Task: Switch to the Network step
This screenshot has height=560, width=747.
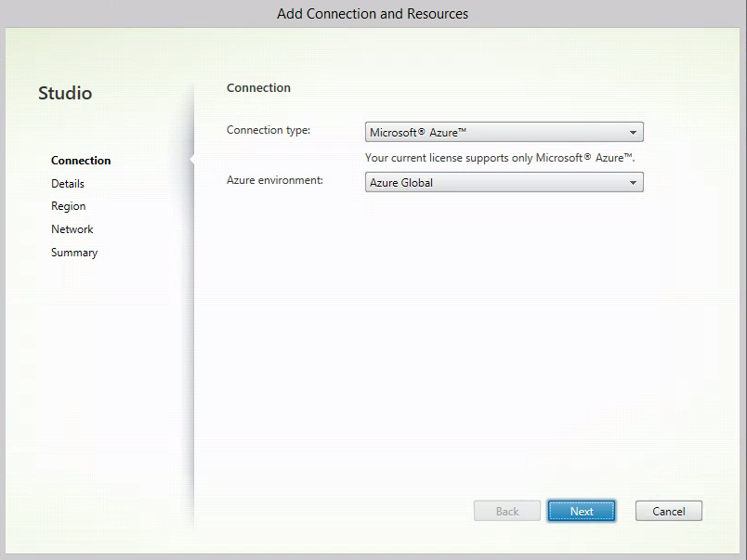Action: pyautogui.click(x=72, y=229)
